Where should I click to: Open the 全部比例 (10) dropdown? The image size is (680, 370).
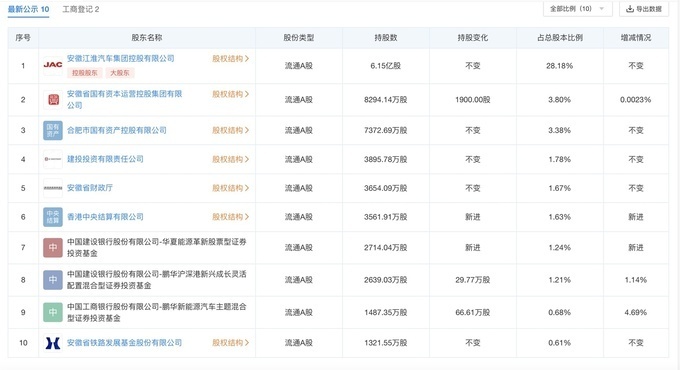tap(577, 9)
